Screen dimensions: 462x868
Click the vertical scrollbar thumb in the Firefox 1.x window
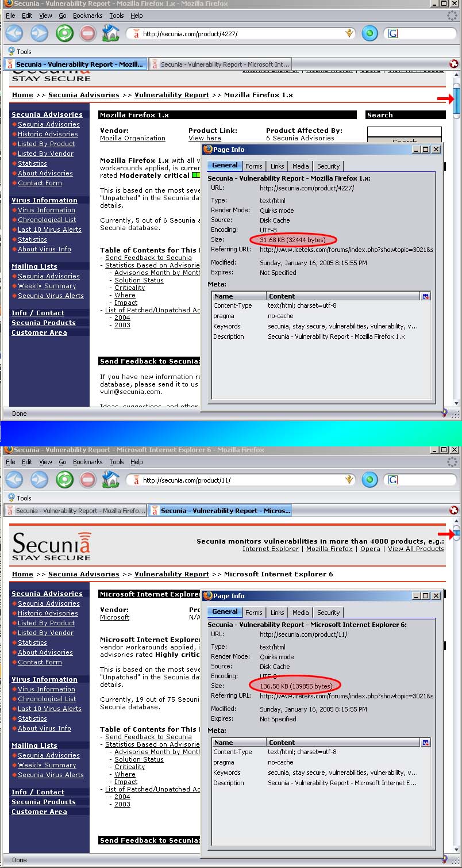(x=456, y=102)
